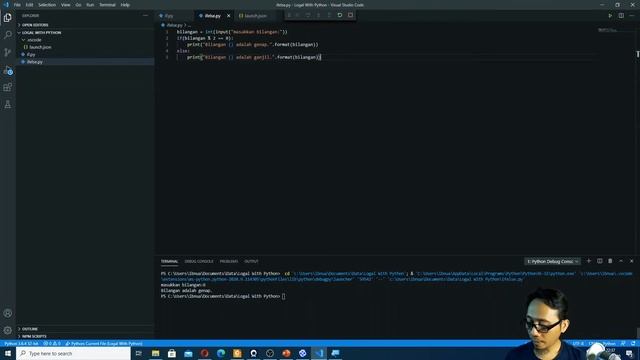
Task: Switch to the DEBUG CONSOLE panel tab
Action: 199,261
